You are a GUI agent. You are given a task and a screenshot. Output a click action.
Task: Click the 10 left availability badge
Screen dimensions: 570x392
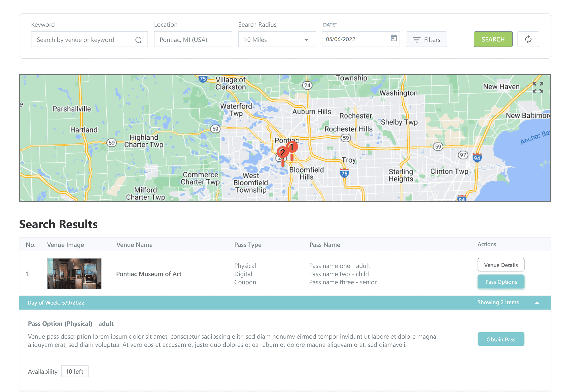click(75, 371)
